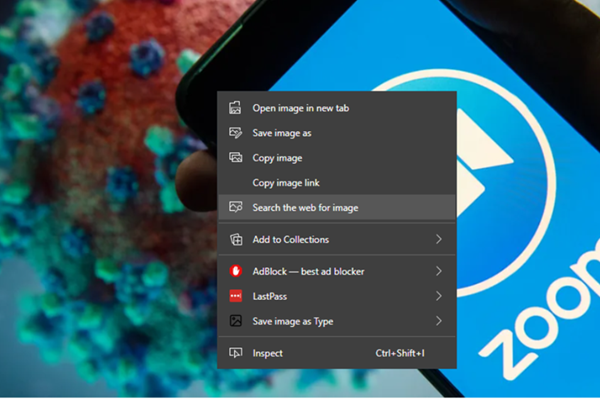Click the Save image as icon
This screenshot has width=600, height=400.
click(235, 133)
